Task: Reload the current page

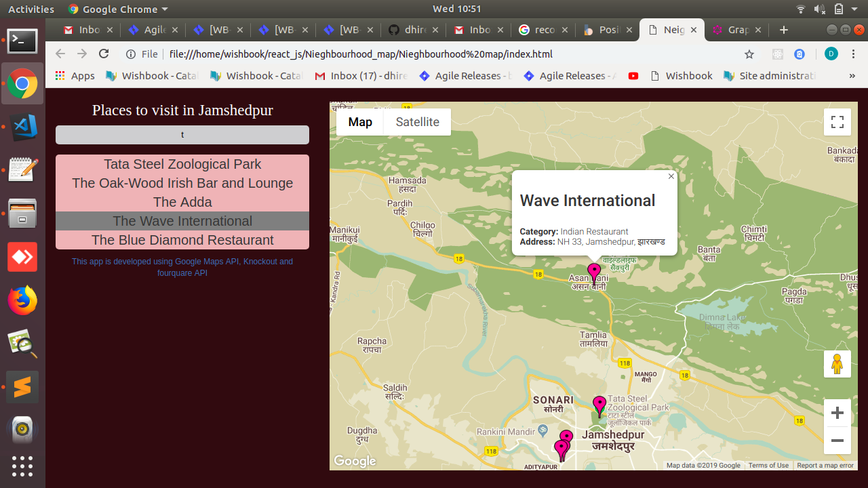Action: click(104, 54)
